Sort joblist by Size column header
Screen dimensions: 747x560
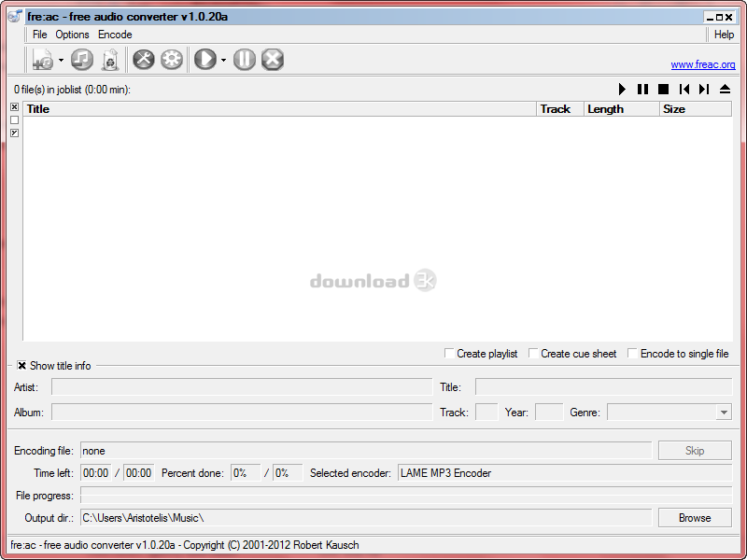(696, 109)
